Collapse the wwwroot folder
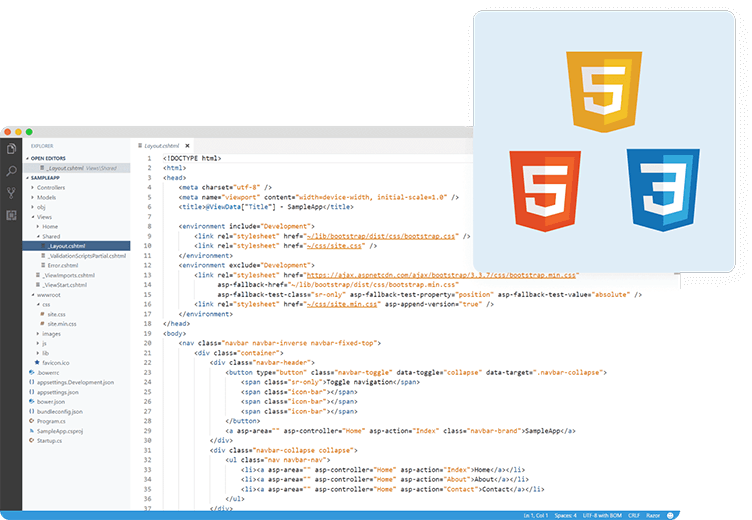752x520 pixels. point(50,295)
